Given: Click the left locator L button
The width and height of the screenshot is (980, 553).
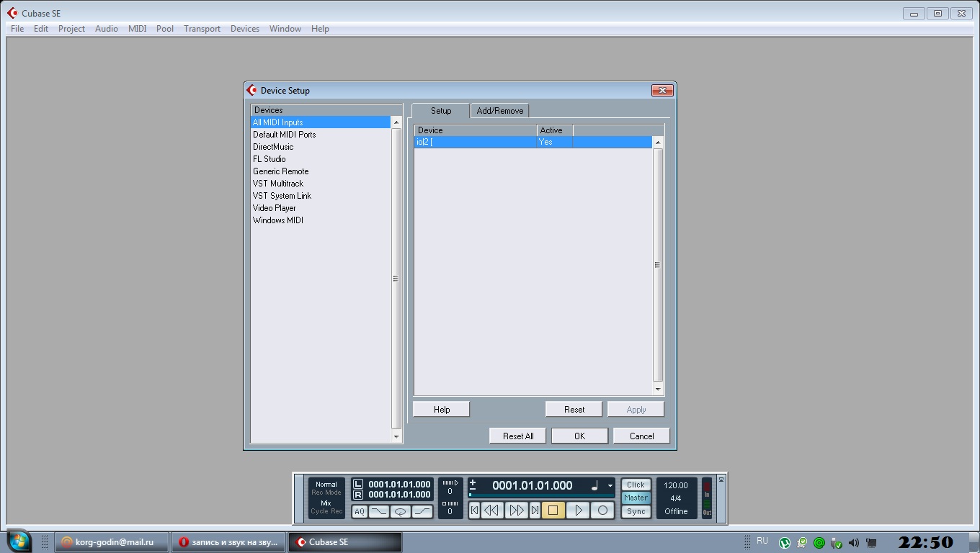Looking at the screenshot, I should (x=358, y=484).
